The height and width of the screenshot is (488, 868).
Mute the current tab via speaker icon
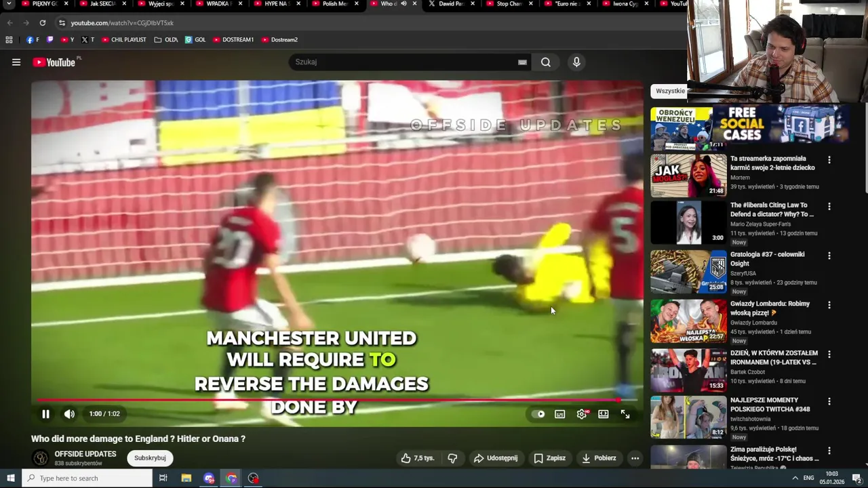pyautogui.click(x=403, y=4)
